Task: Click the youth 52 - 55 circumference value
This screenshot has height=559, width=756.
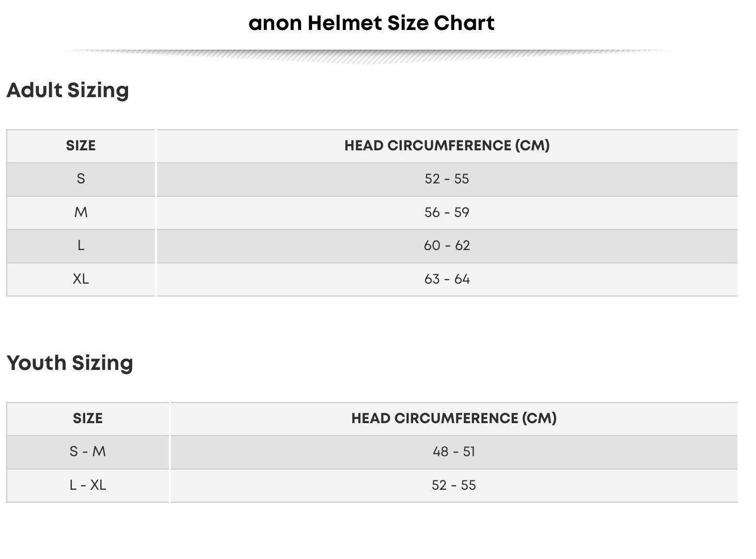Action: [454, 486]
